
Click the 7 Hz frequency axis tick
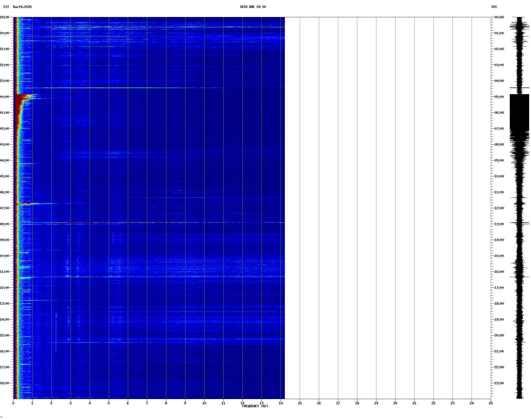tap(147, 403)
